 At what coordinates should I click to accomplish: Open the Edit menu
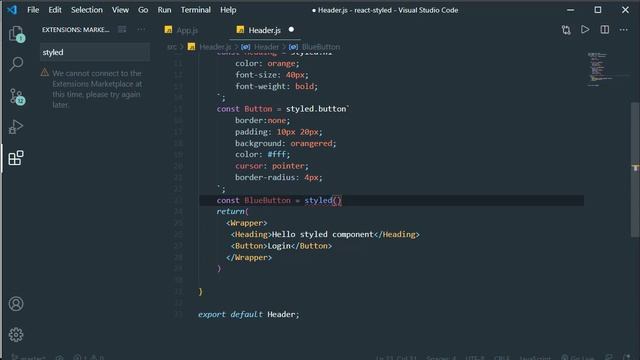(x=55, y=10)
